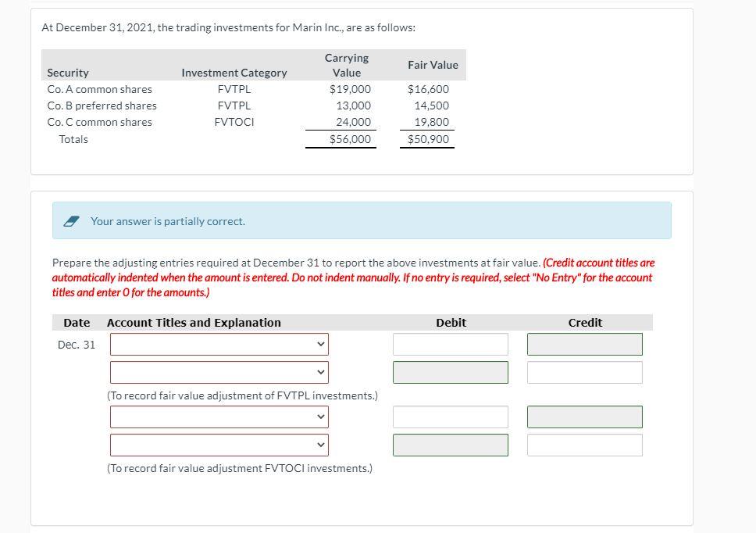Click the '$56,000' carrying value total
756x533 pixels.
(x=350, y=139)
